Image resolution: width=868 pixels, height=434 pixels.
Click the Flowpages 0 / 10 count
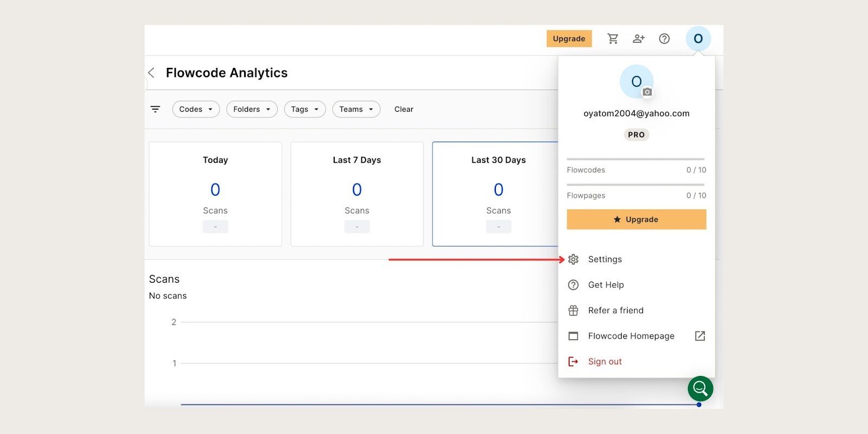click(697, 195)
